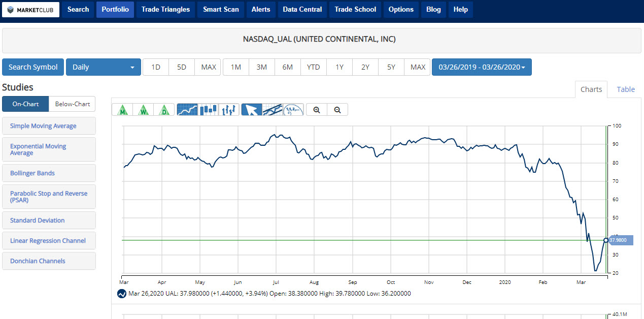Open the Search menu
This screenshot has height=319, width=644.
pos(78,10)
